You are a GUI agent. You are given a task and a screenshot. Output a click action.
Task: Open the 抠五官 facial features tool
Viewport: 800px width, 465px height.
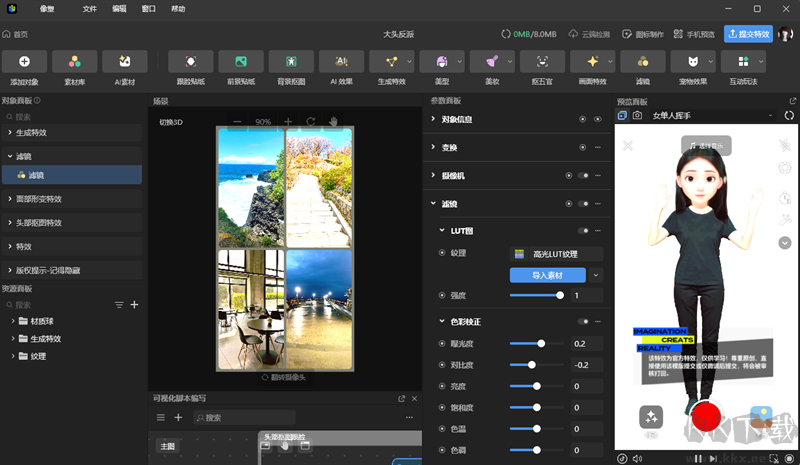[542, 62]
